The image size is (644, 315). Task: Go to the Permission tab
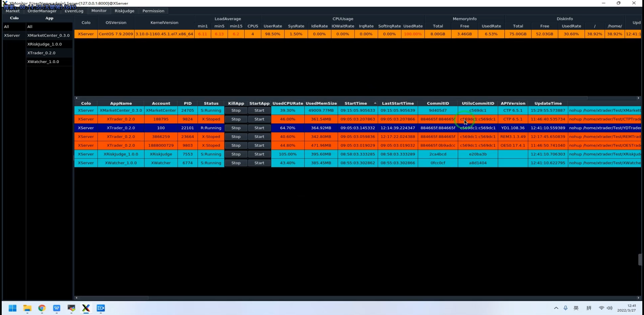click(x=153, y=11)
